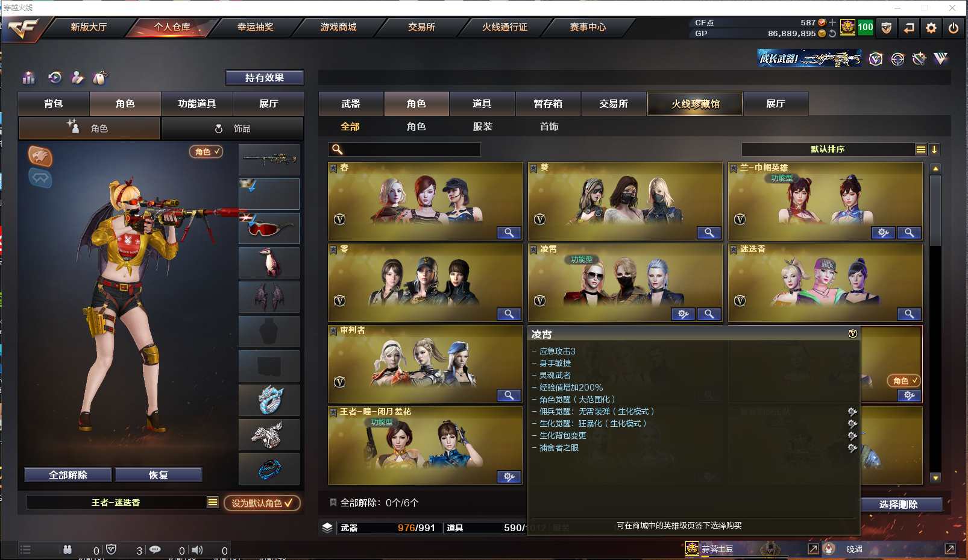Image resolution: width=968 pixels, height=560 pixels.
Task: Toggle 设为默认角色 checkmark button
Action: click(x=262, y=503)
